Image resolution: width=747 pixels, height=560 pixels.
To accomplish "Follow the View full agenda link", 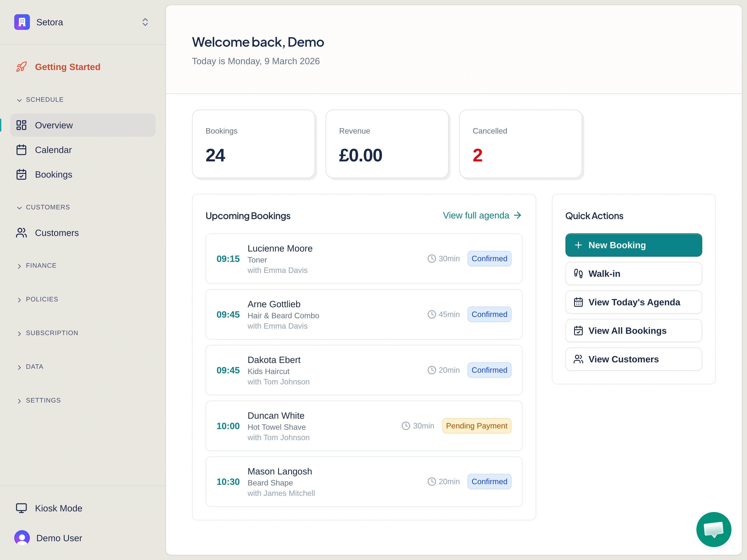I will (482, 215).
